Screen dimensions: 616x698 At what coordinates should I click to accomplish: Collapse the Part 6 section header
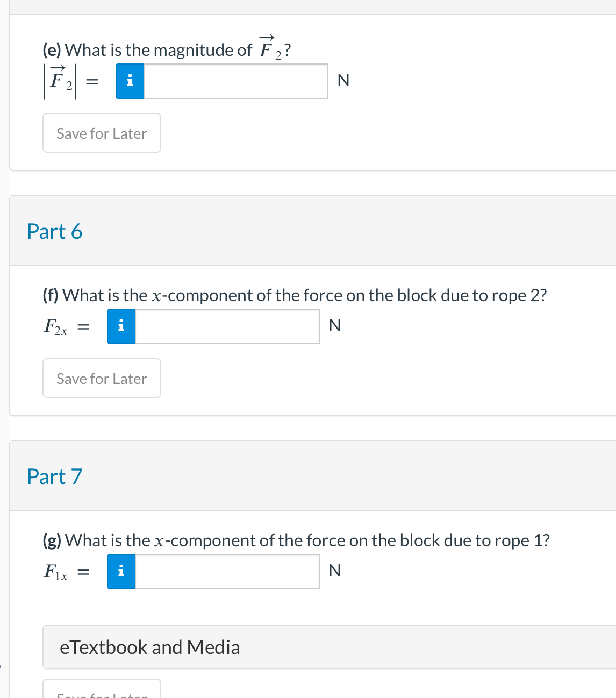[x=55, y=231]
